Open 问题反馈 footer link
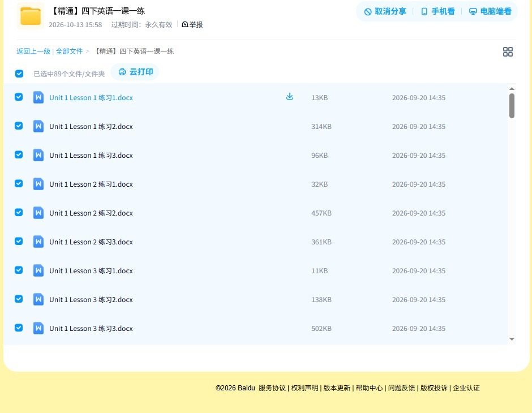The image size is (532, 413). [x=401, y=388]
